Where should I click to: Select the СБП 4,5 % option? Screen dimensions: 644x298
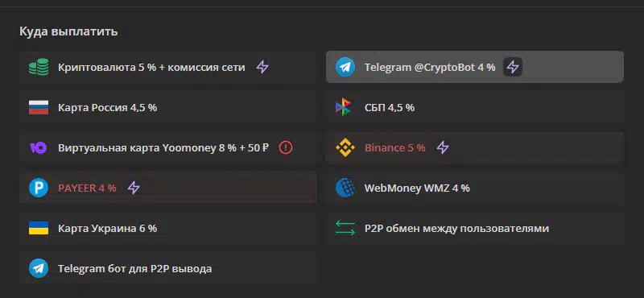(x=475, y=108)
